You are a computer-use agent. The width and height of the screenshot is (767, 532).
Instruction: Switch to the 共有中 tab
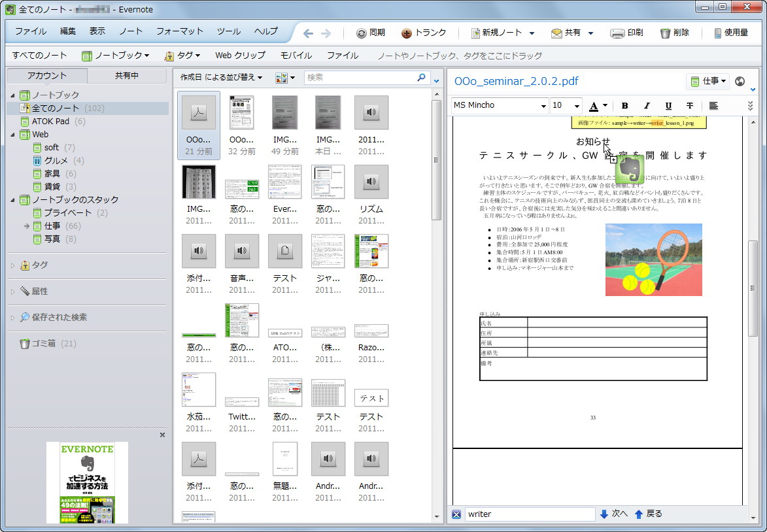click(x=127, y=76)
